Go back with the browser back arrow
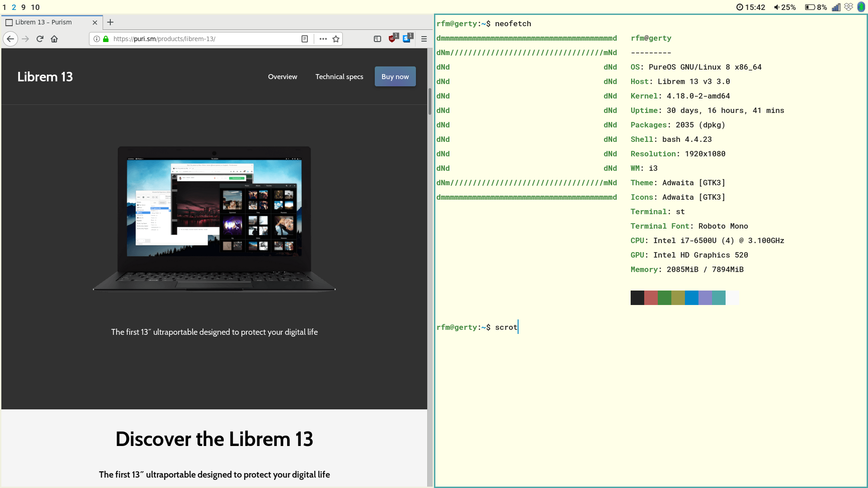 (10, 39)
